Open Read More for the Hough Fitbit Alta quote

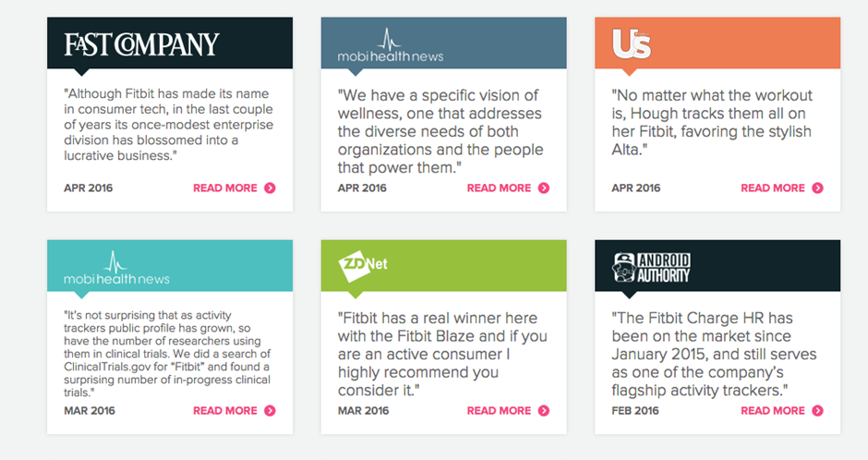[x=773, y=188]
